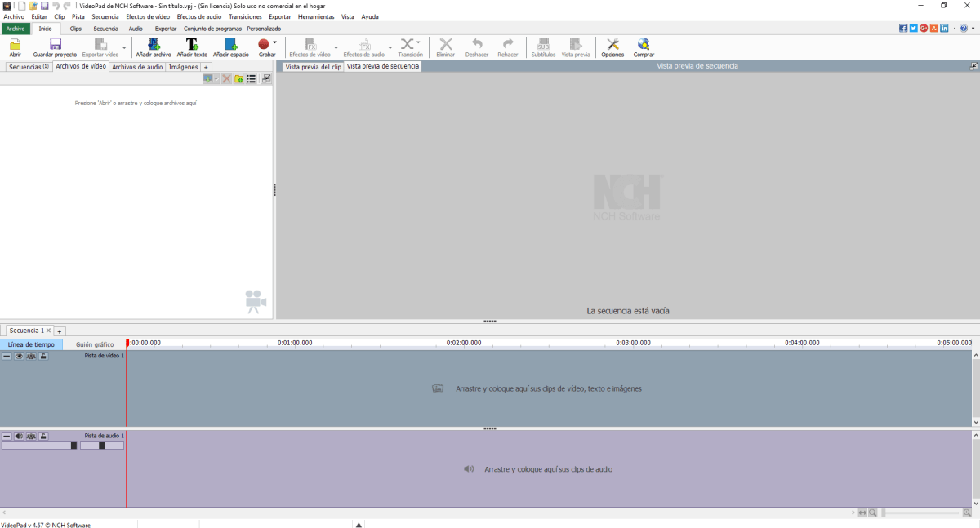The height and width of the screenshot is (528, 980).
Task: Open Exportar vídeo dropdown arrow
Action: tap(124, 47)
